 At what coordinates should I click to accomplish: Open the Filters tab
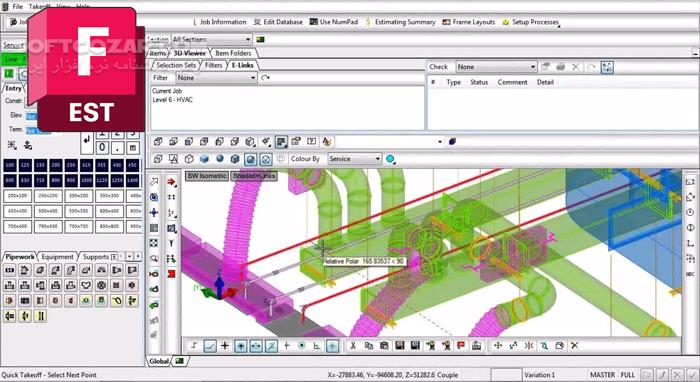[213, 65]
